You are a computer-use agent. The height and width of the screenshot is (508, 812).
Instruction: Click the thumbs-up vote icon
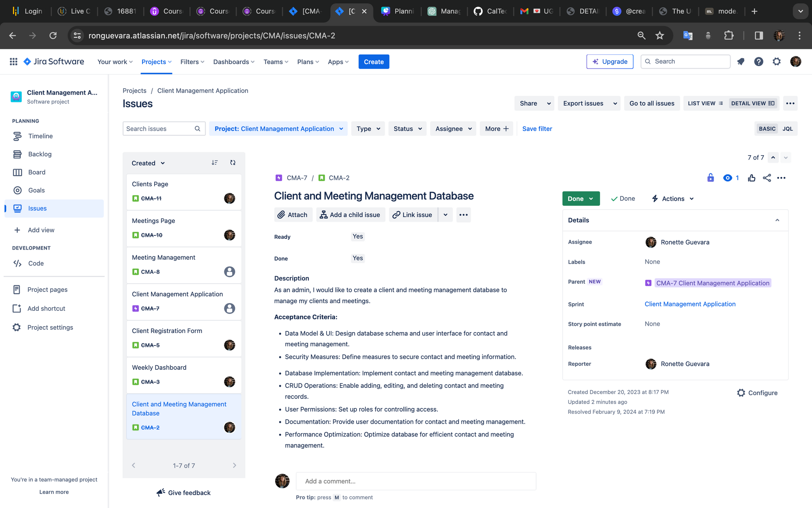pyautogui.click(x=752, y=178)
